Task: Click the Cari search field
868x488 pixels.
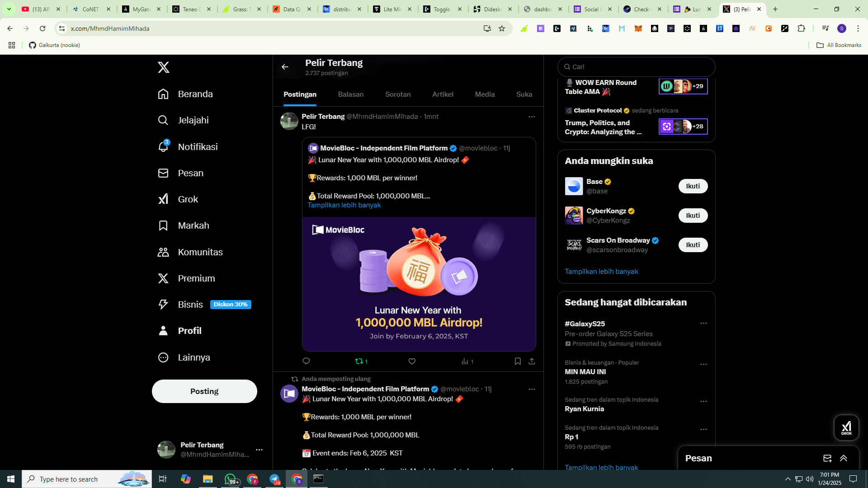Action: 637,67
